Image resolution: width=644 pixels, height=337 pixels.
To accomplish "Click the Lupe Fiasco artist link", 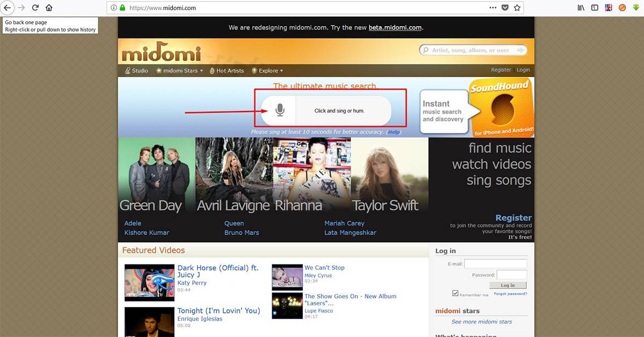I will pos(319,311).
